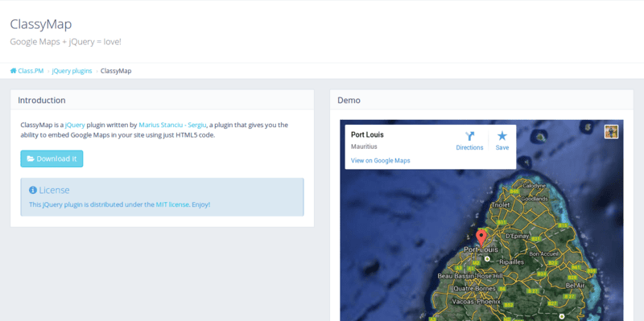Open the Class.PM breadcrumb link
Screen dimensions: 644x321
31,71
